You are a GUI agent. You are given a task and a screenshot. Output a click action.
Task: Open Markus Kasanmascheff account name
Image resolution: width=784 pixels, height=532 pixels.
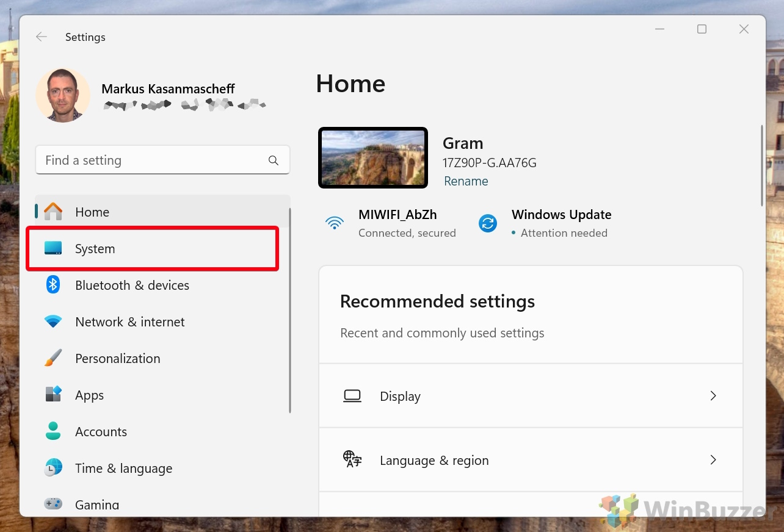pos(168,89)
